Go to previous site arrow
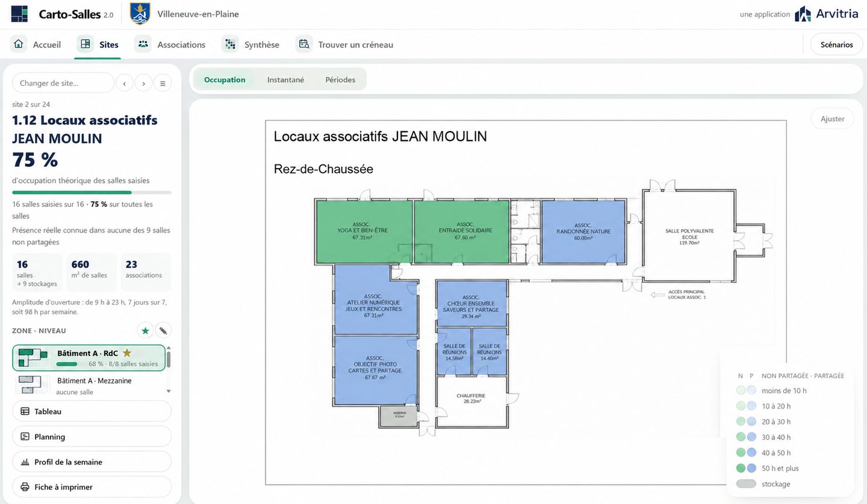The height and width of the screenshot is (504, 867). point(125,83)
